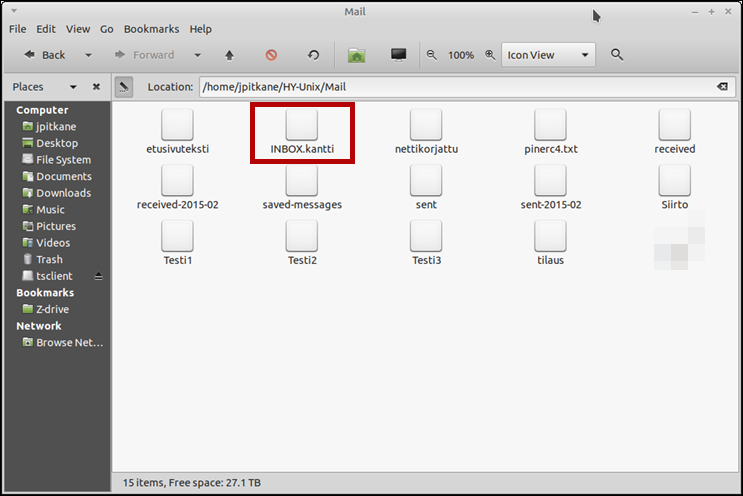Click the 100% zoom level button

(x=461, y=55)
